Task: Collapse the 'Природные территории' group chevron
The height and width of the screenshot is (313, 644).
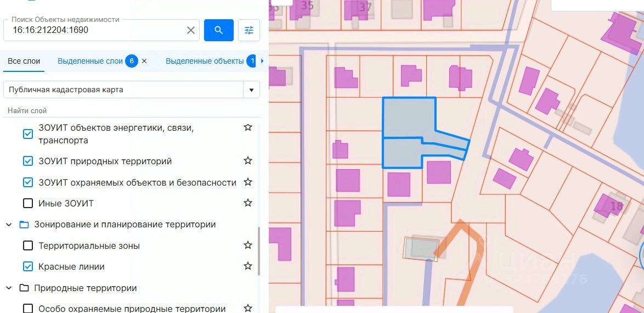Action: [x=9, y=288]
